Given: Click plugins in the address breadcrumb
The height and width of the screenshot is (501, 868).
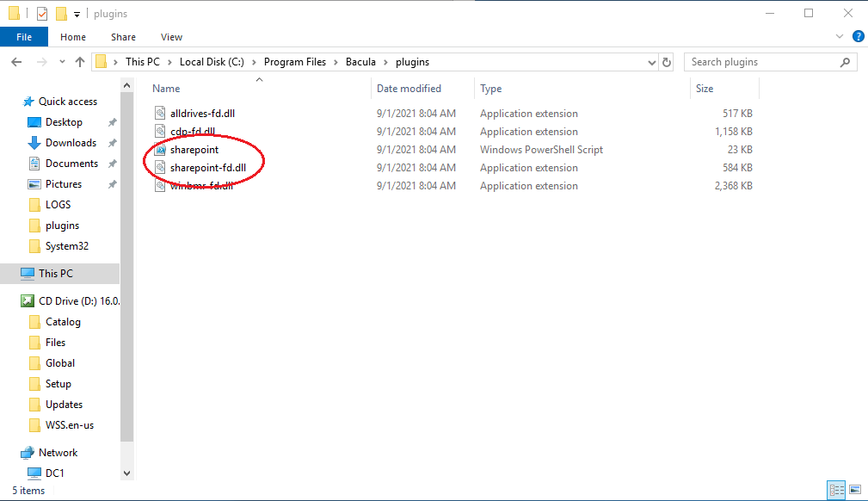Looking at the screenshot, I should (x=412, y=62).
